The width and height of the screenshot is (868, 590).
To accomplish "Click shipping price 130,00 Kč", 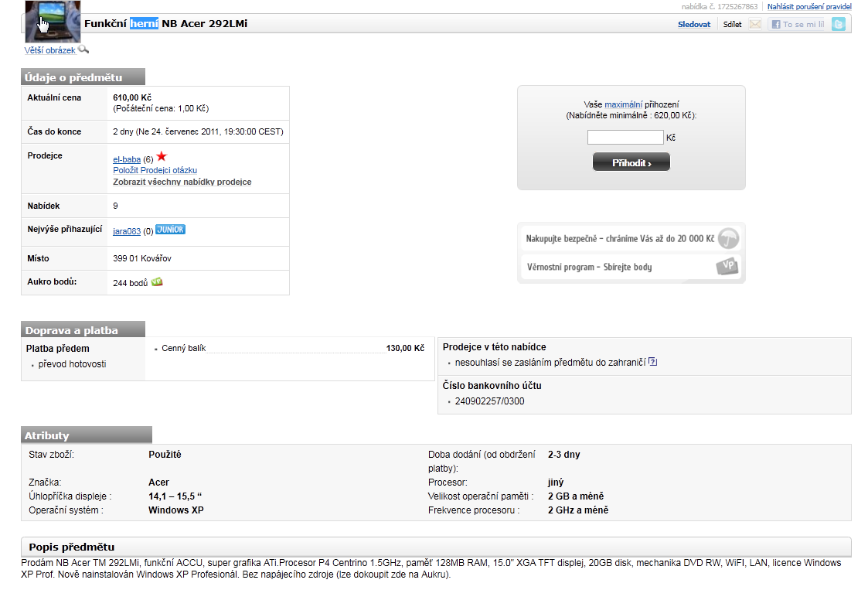I will (405, 348).
